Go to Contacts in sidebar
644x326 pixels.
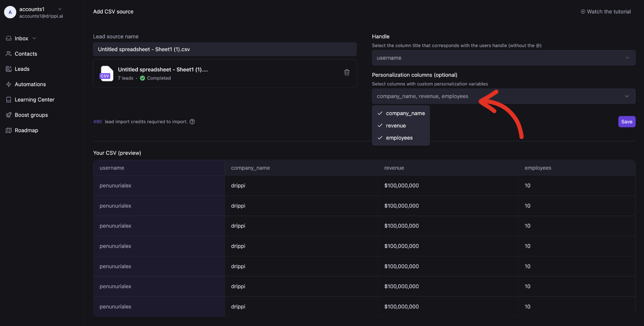click(26, 54)
